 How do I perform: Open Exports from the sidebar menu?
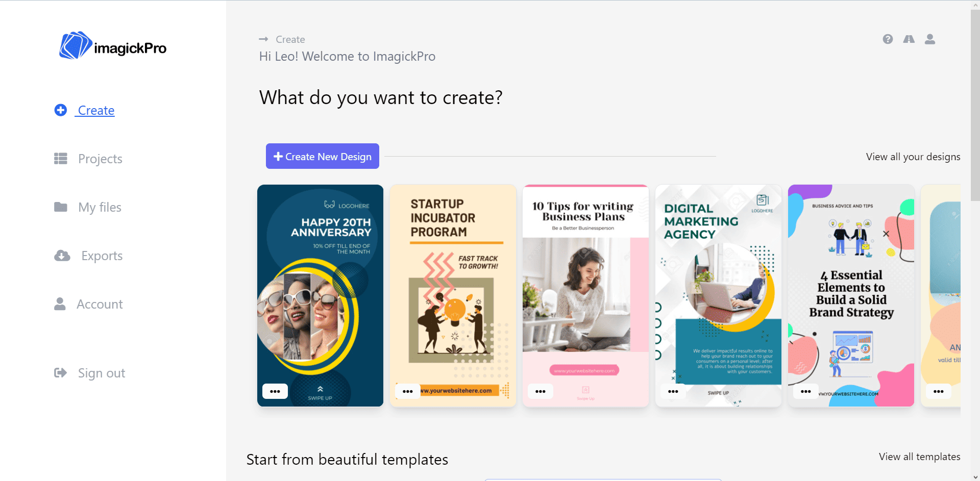(x=102, y=256)
